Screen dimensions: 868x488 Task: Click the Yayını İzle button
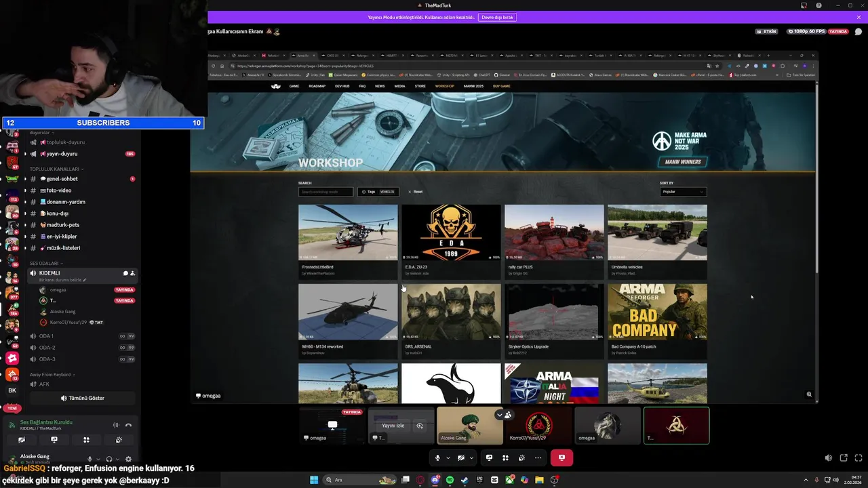393,426
